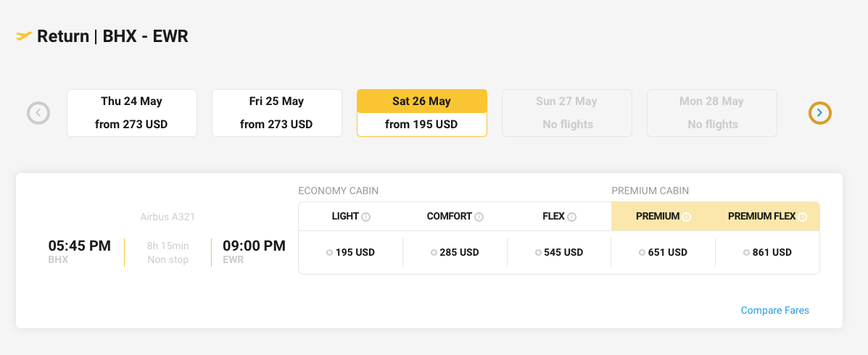The height and width of the screenshot is (355, 868).
Task: Click the PREMIUM FLEX column header
Action: [761, 217]
